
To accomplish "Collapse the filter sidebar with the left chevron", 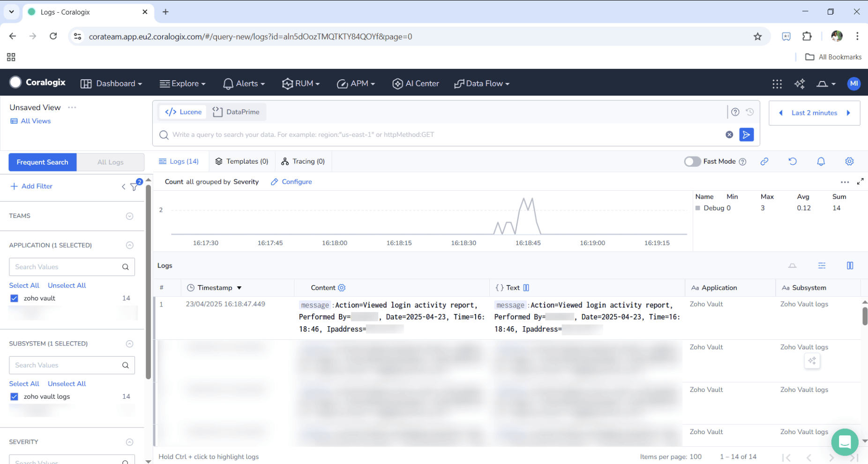I will coord(124,187).
